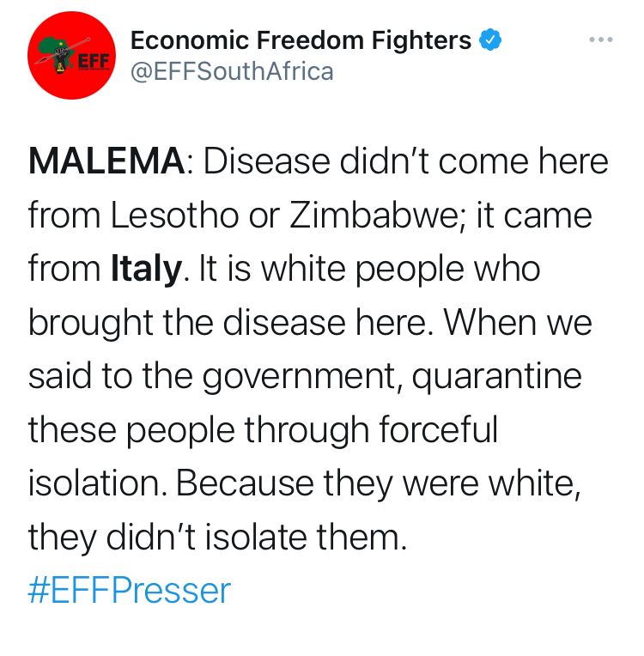Open the red EFF profile avatar
The height and width of the screenshot is (656, 644).
(71, 55)
